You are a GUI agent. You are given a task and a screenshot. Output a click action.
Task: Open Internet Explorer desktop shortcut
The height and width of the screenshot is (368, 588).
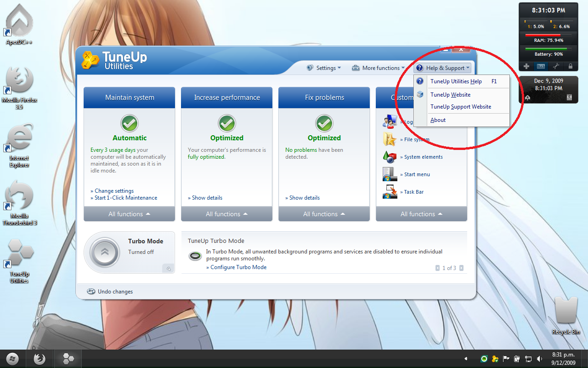19,146
